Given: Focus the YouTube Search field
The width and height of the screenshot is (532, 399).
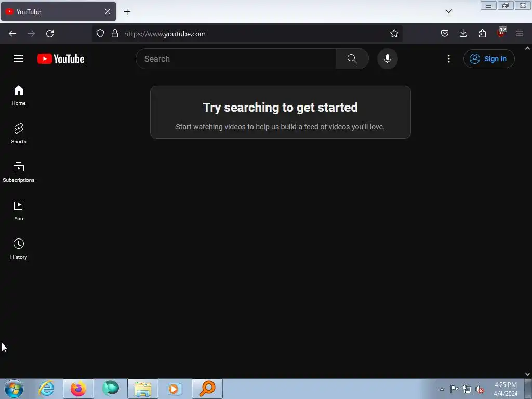Looking at the screenshot, I should [x=236, y=59].
